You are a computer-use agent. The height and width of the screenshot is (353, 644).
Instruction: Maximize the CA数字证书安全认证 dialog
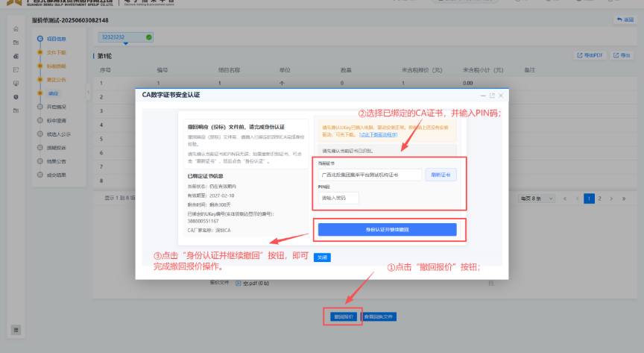(492, 96)
